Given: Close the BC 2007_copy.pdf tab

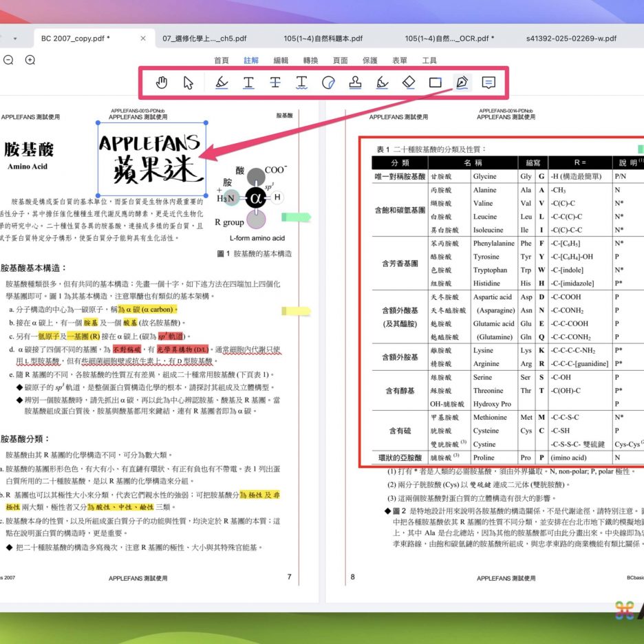Looking at the screenshot, I should [x=143, y=39].
